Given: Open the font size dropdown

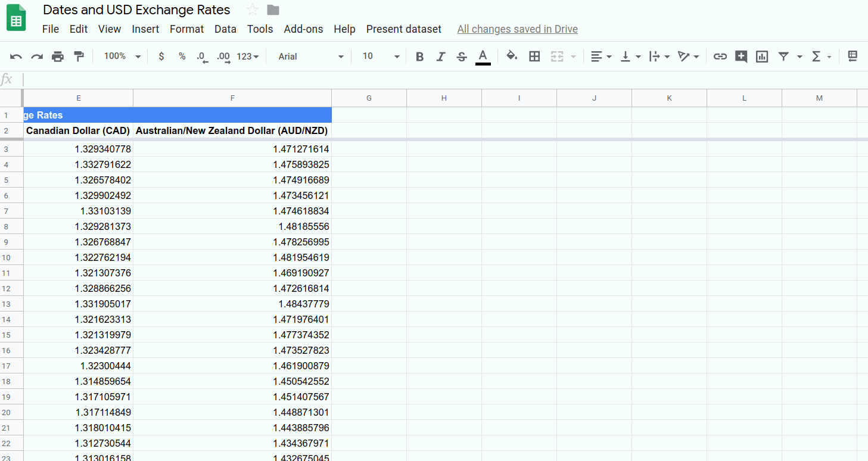Looking at the screenshot, I should pyautogui.click(x=381, y=57).
